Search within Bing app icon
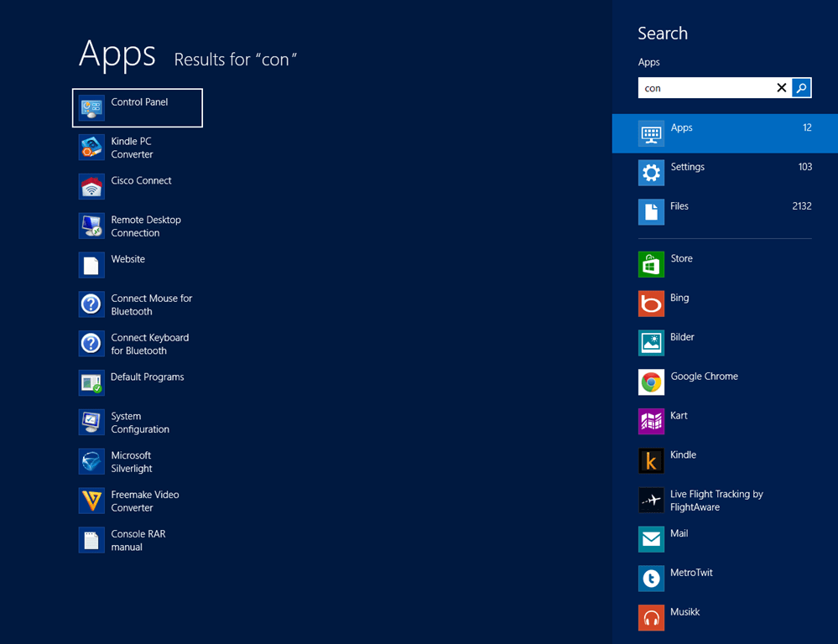This screenshot has width=838, height=644. tap(651, 304)
